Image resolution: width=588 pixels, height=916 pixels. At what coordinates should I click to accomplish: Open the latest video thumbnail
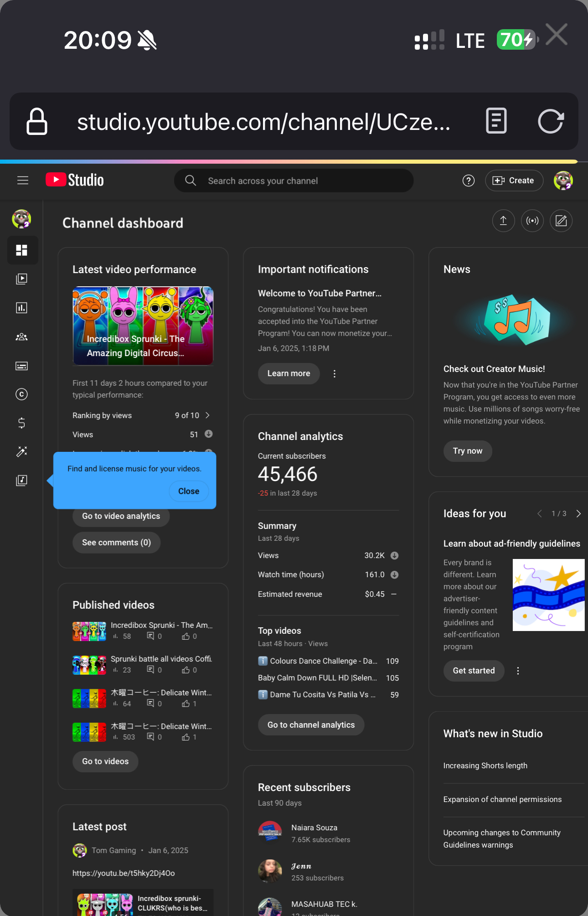[143, 326]
